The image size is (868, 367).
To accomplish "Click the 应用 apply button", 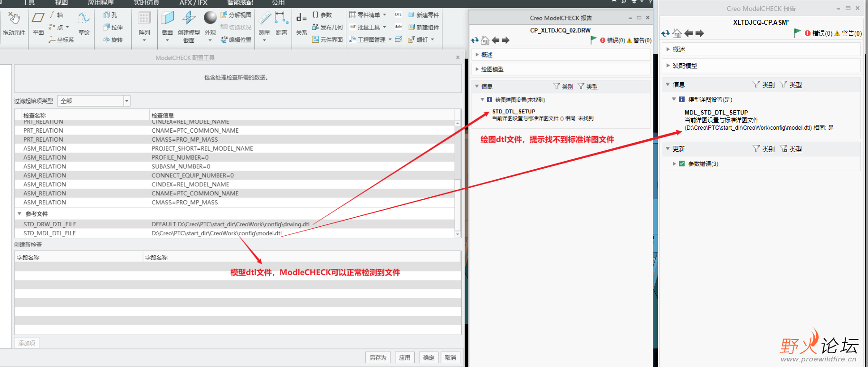I will pos(405,357).
